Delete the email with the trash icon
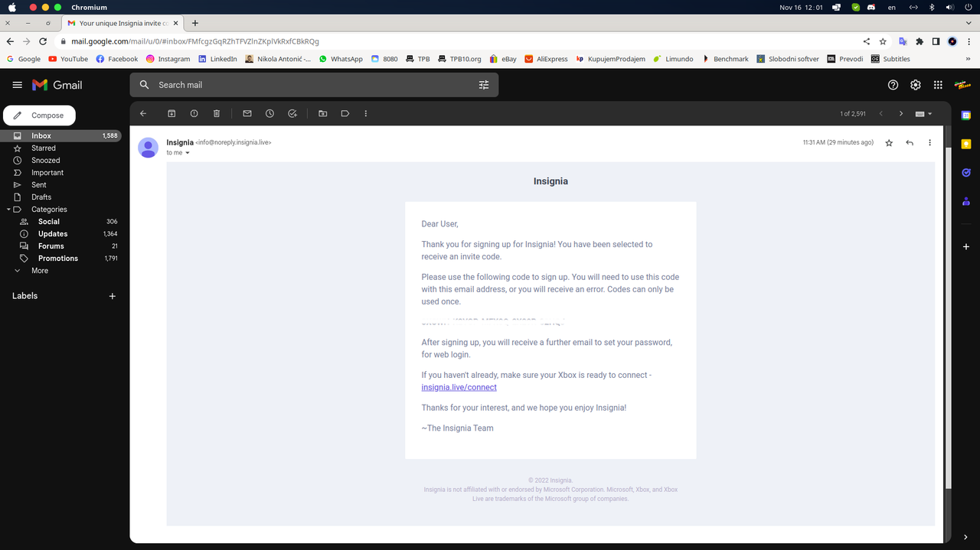 click(x=217, y=113)
